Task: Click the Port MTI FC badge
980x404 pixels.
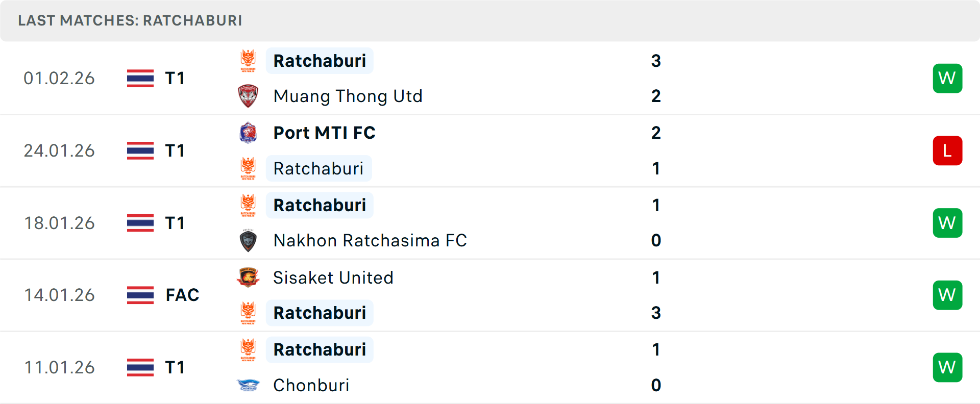Action: 249,132
